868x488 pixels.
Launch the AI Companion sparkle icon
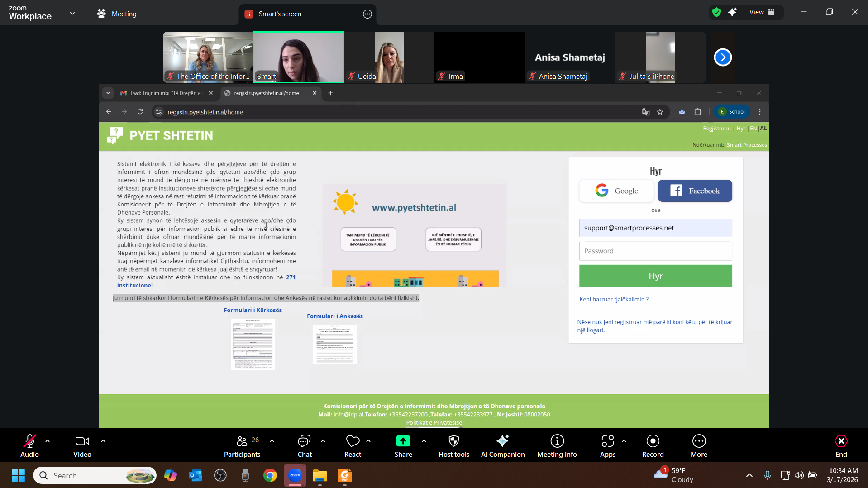(502, 441)
